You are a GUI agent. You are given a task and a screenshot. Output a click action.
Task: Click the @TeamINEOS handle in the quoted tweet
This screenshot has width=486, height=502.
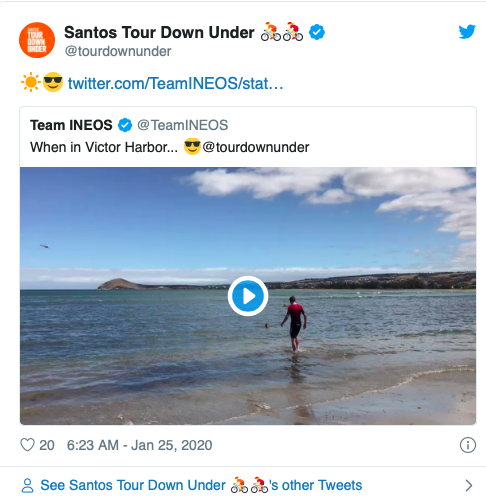tap(183, 125)
